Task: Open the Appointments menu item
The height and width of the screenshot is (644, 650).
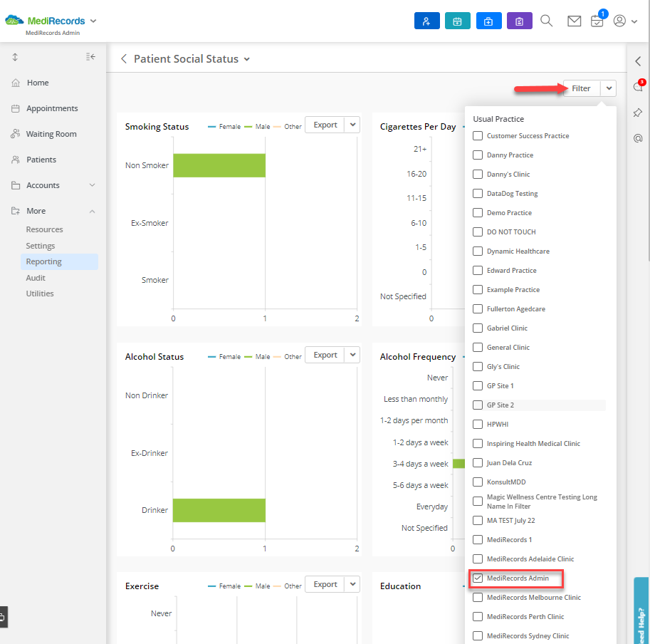Action: [x=53, y=109]
